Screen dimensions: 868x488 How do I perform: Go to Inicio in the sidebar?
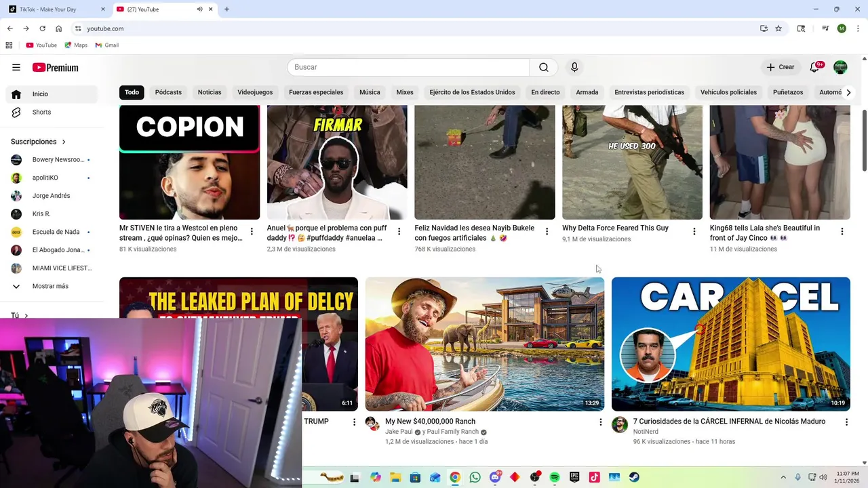tap(52, 94)
